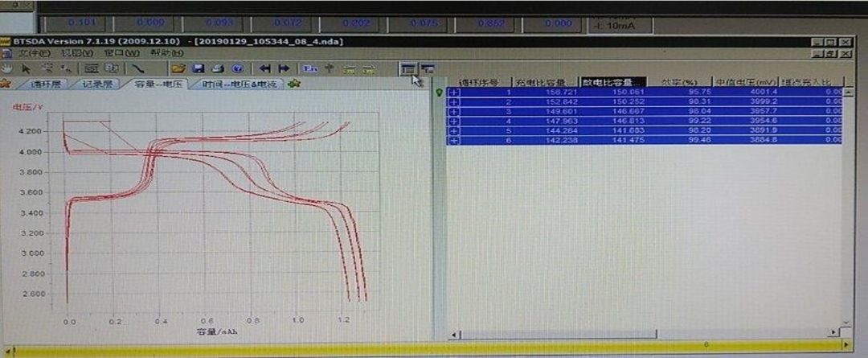Screen dimensions: 868x358
Task: Switch to the 时间--电压&电流 tab
Action: pos(241,84)
